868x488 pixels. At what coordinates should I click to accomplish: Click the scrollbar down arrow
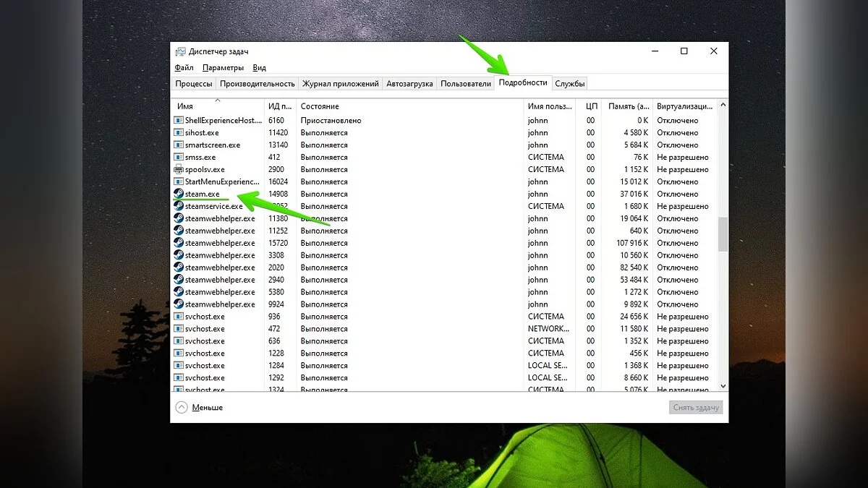pos(723,387)
